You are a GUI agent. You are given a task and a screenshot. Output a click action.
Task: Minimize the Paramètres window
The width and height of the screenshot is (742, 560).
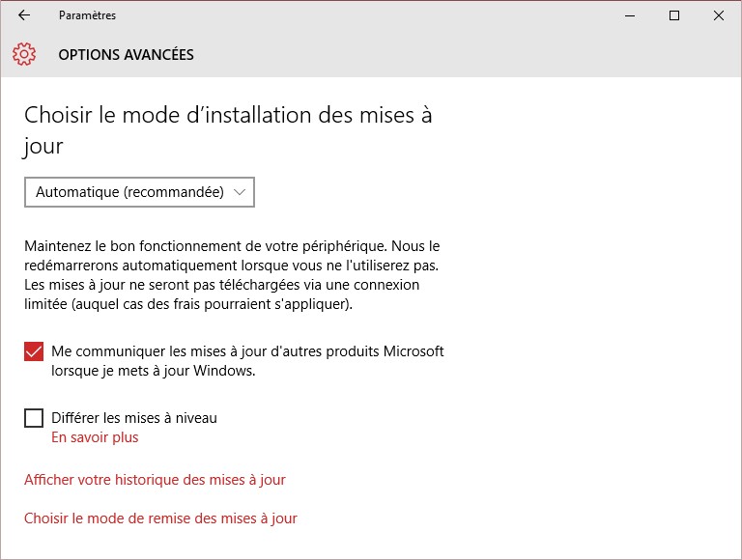(x=630, y=15)
